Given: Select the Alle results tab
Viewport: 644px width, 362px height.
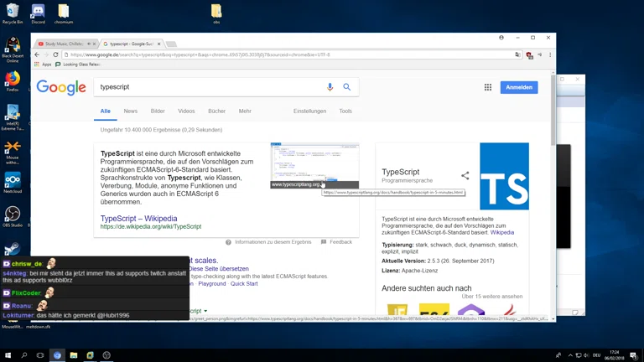Looking at the screenshot, I should (106, 111).
